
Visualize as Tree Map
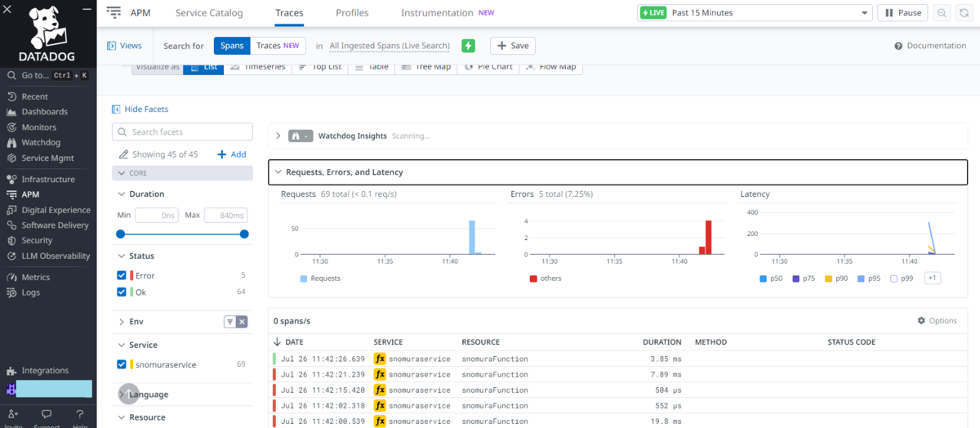[x=425, y=66]
